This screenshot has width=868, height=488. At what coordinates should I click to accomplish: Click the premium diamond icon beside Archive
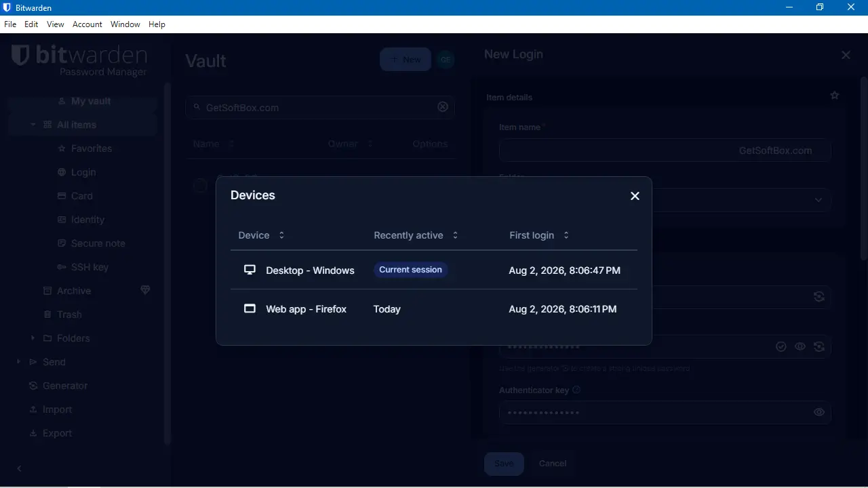[x=145, y=290]
